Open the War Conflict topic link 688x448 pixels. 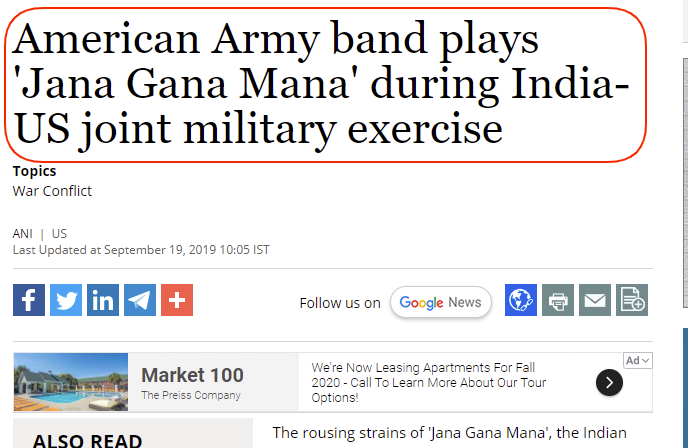[52, 191]
